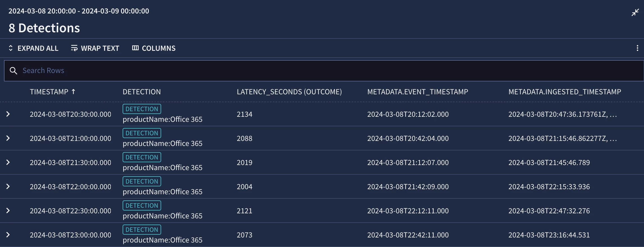
Task: Click LATENCY_SECONDS (OUTCOME) column header
Action: [x=289, y=92]
